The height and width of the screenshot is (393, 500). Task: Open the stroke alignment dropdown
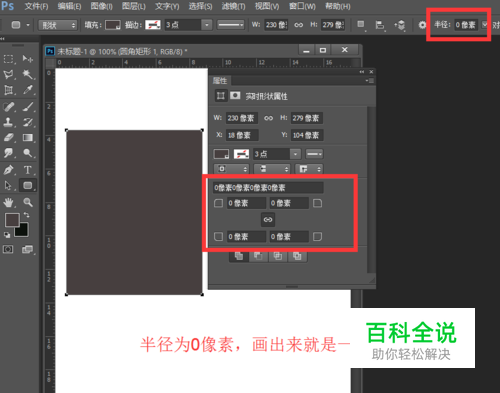click(232, 169)
